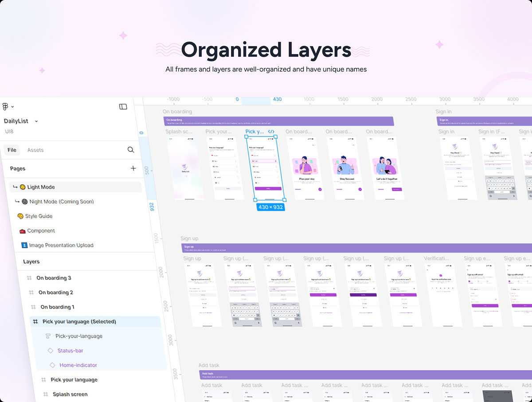Click the frame icon beside On boarding 2
Viewport: 532px width, 402px height.
[31, 293]
